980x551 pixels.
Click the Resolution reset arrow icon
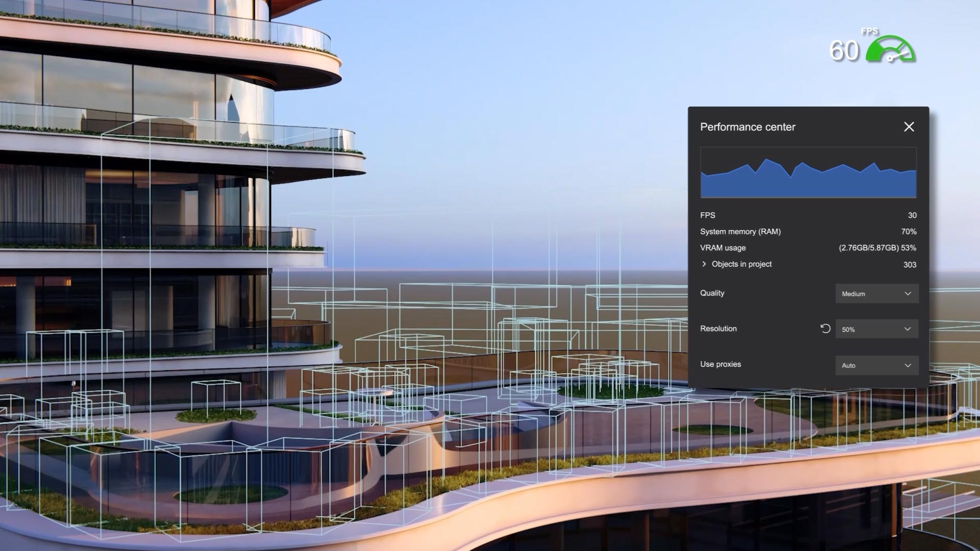pos(825,329)
